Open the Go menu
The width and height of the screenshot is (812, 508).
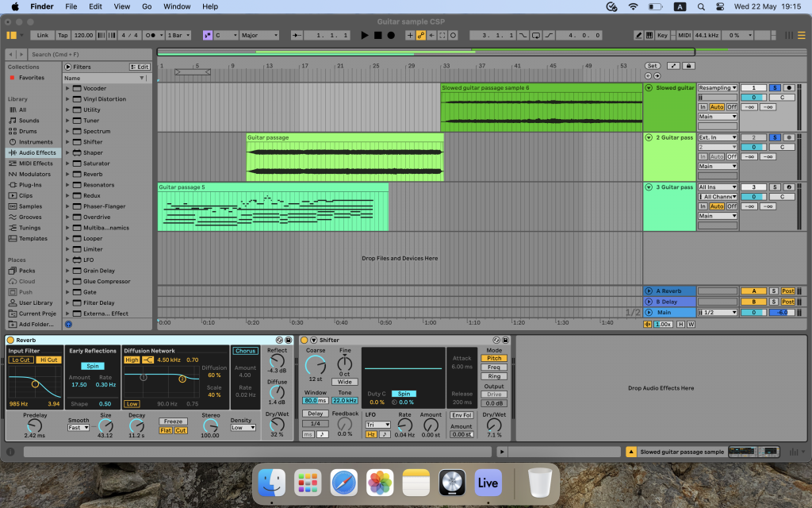(147, 6)
